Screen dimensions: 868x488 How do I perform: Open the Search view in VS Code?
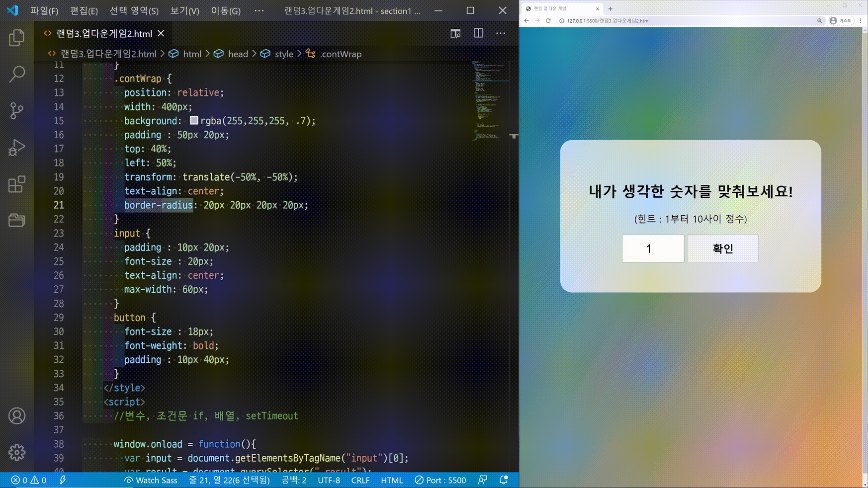[x=16, y=75]
